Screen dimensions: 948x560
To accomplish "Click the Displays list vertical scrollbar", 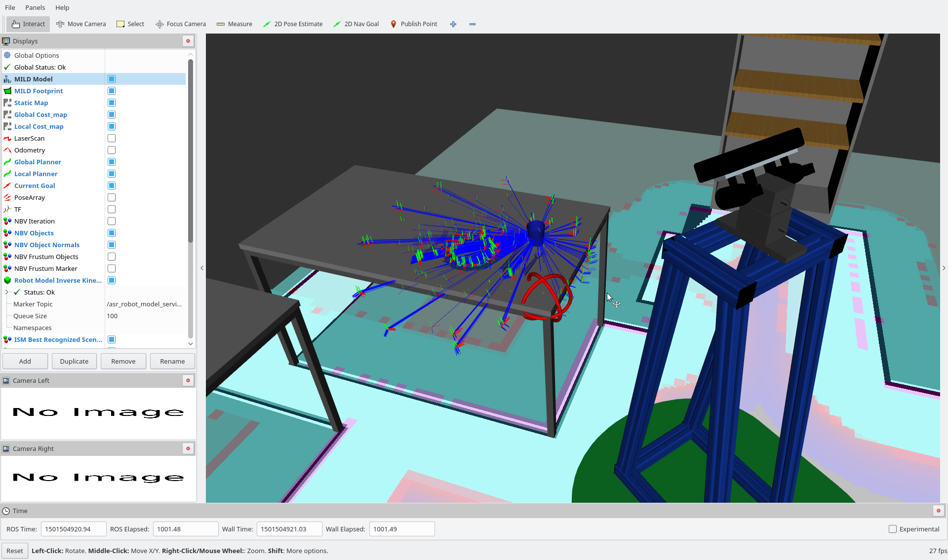I will (191, 148).
